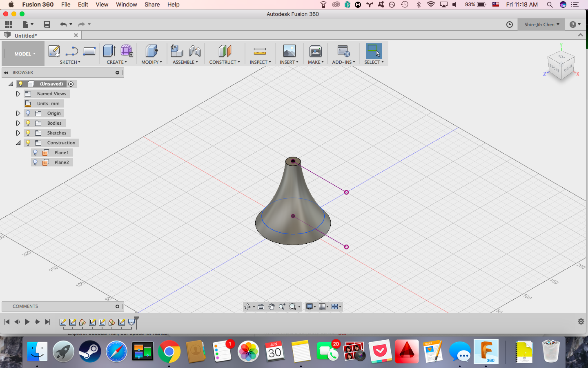Open the Window menu in menu bar
The height and width of the screenshot is (368, 588).
tap(127, 4)
